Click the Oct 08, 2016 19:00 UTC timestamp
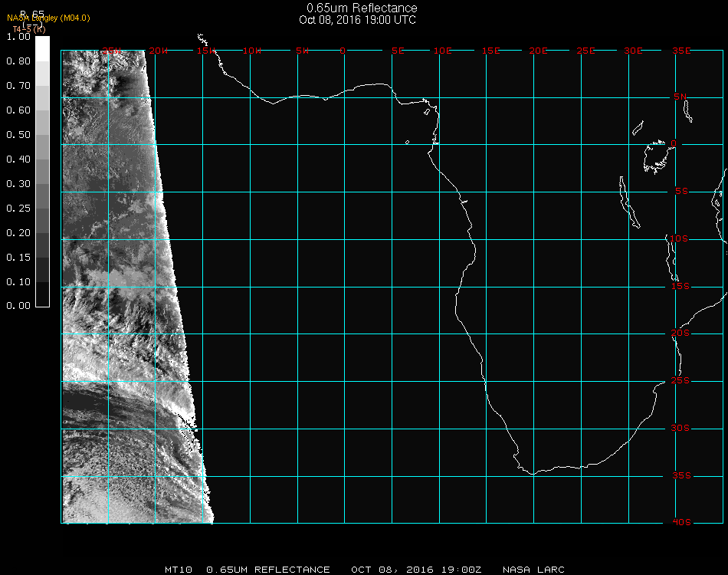Viewport: 728px width, 575px height. 358,20
